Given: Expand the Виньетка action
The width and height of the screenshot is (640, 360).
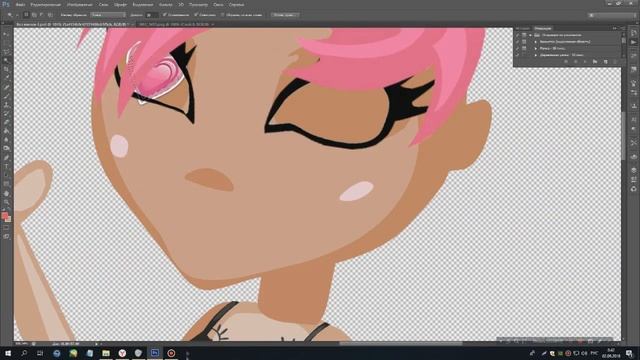Looking at the screenshot, I should (536, 42).
